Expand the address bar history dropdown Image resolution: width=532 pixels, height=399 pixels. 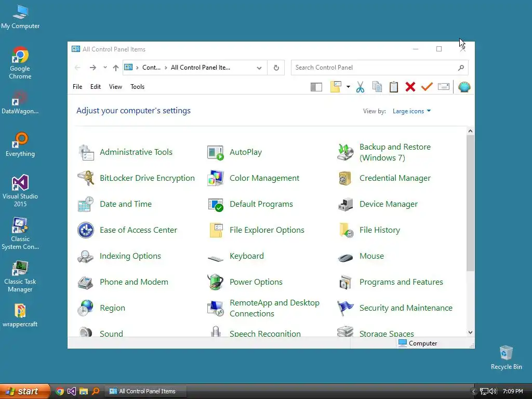259,68
